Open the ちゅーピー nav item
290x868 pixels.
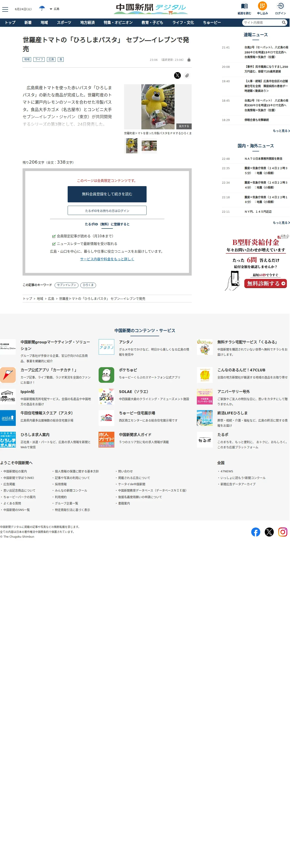(x=212, y=23)
